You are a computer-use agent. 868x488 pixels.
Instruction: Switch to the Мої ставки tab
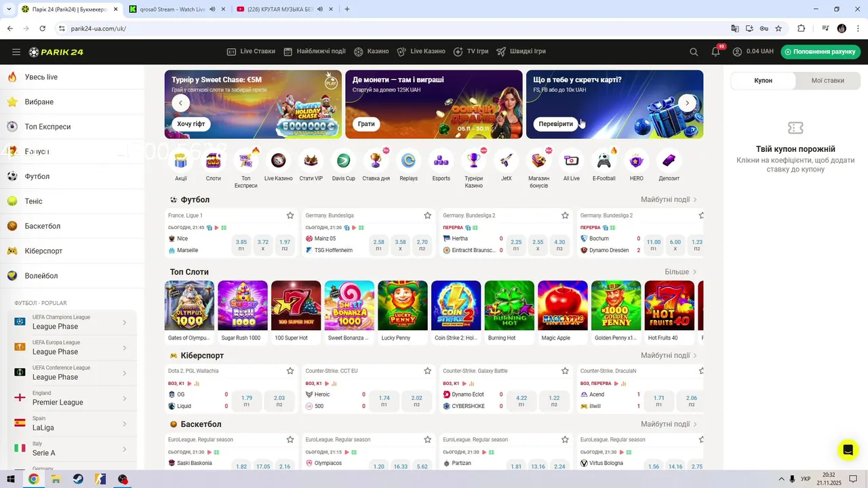827,80
